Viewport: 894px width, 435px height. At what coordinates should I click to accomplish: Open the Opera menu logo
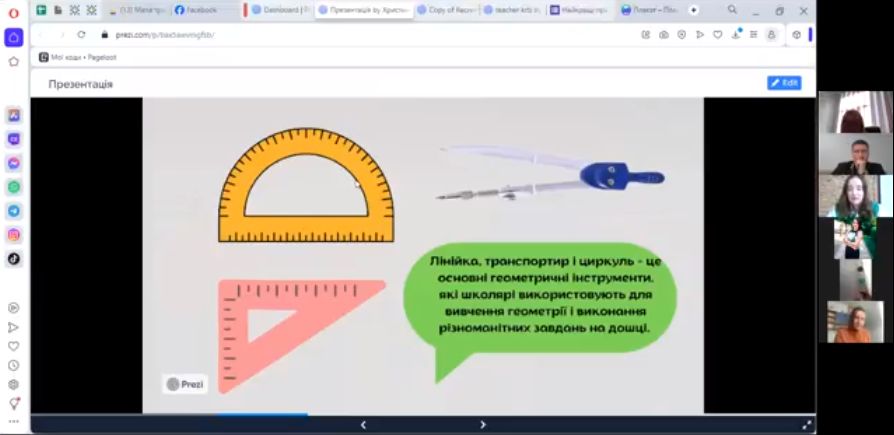coord(14,13)
